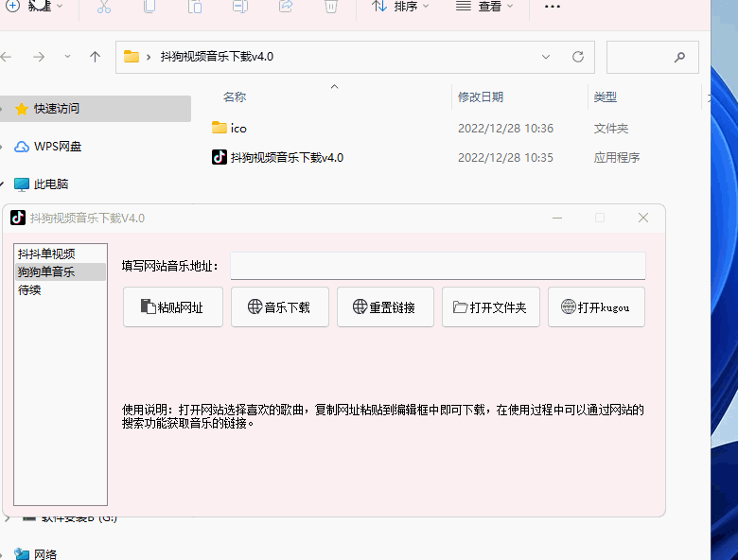
Task: Expand recent locations chevron
Action: 67,57
